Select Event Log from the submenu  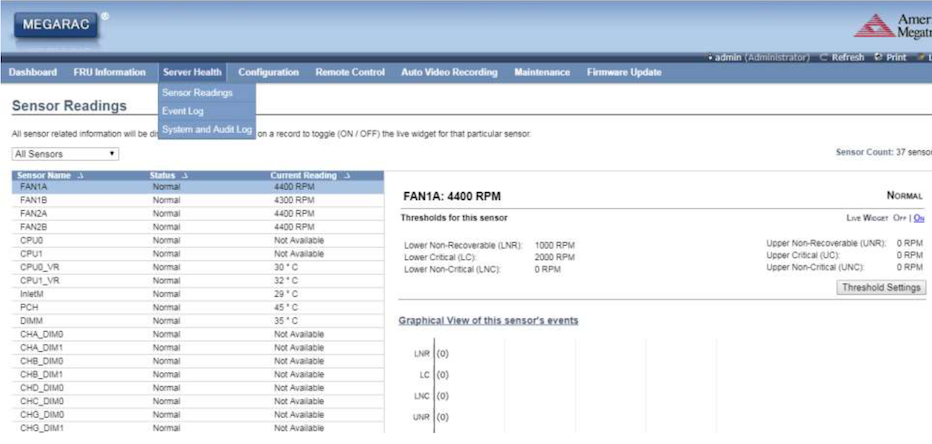tap(183, 111)
